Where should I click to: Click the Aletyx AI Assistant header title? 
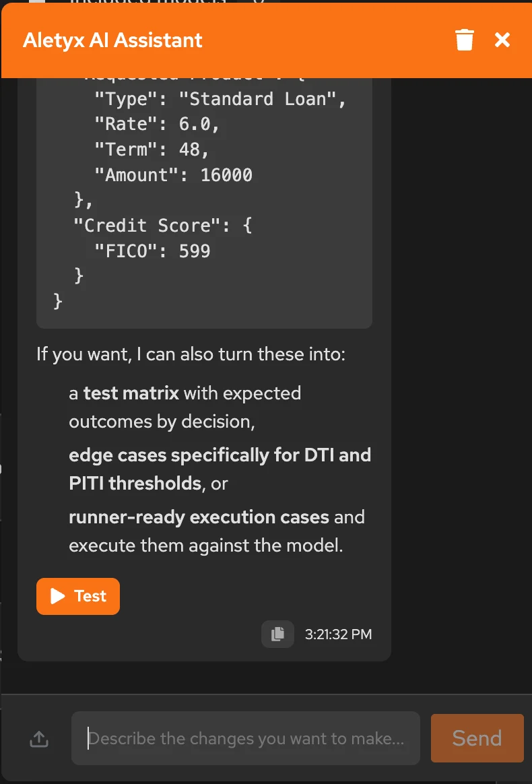coord(112,40)
